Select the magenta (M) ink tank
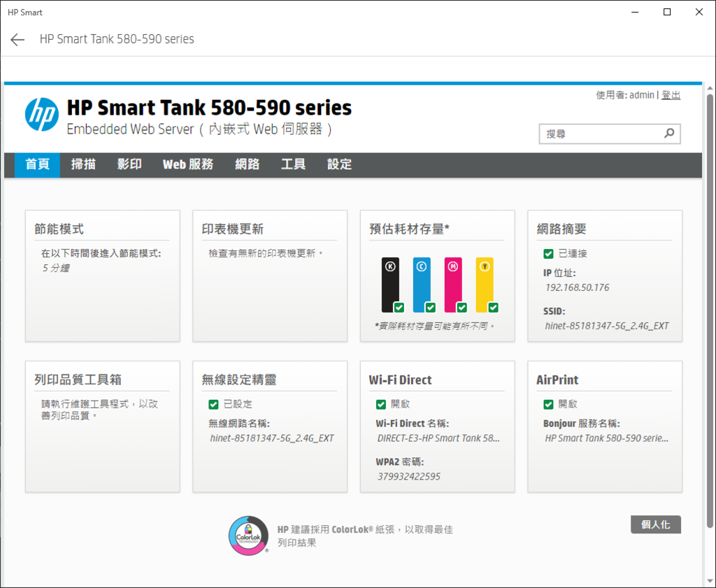The image size is (716, 588). coord(453,285)
